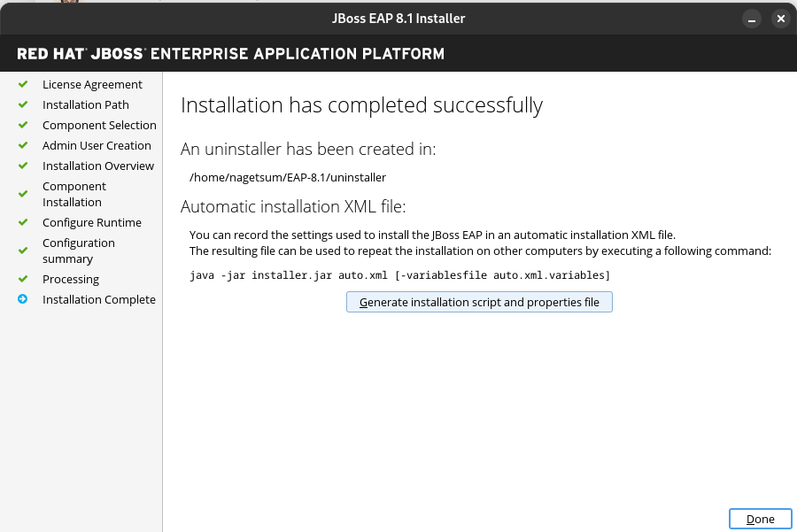This screenshot has width=797, height=532.
Task: Minimize the JBoss EAP installer window
Action: (x=752, y=19)
